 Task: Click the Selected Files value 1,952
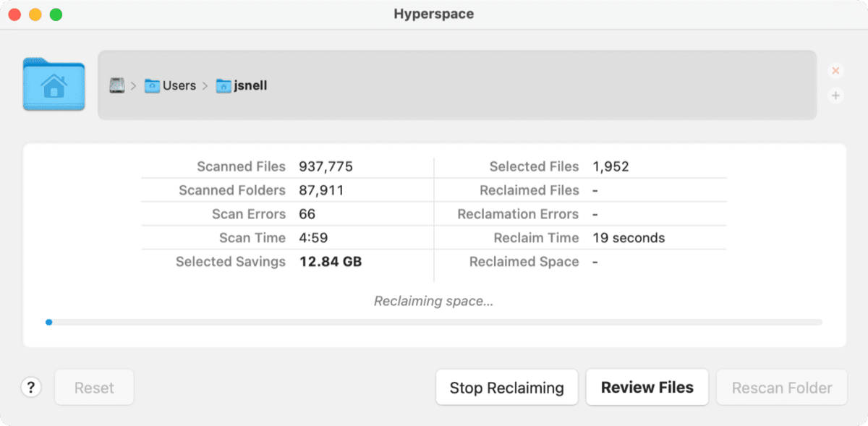[611, 167]
